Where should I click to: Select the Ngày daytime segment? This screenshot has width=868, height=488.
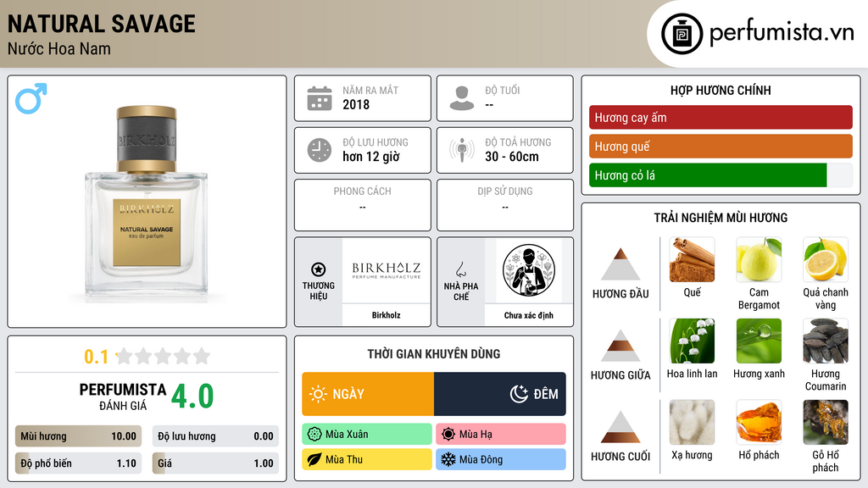point(368,394)
